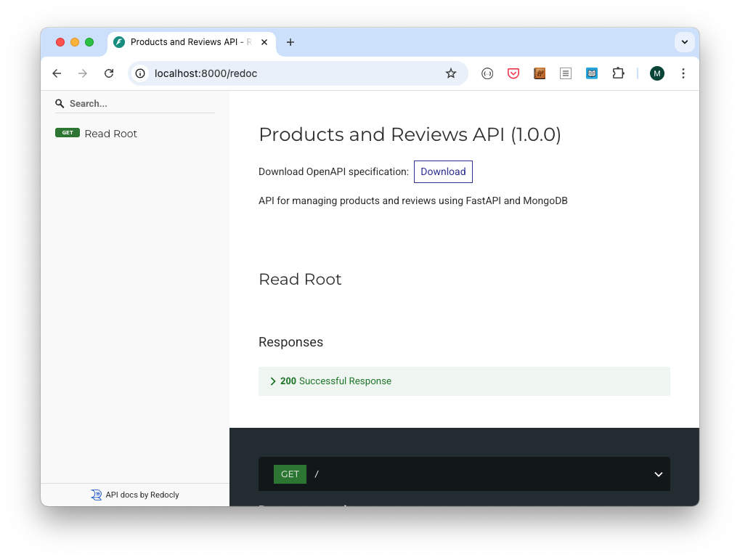
Task: Open the Chrome profile avatar M
Action: click(657, 73)
